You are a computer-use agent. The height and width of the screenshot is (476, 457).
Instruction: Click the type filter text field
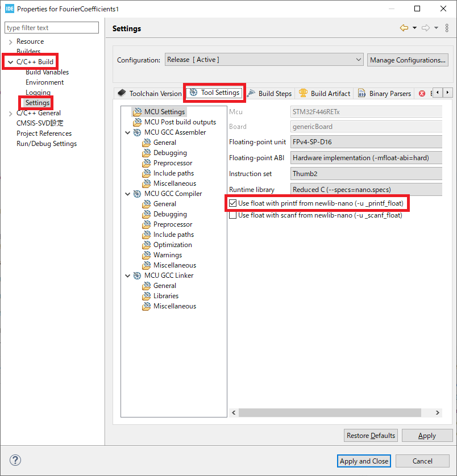point(52,28)
